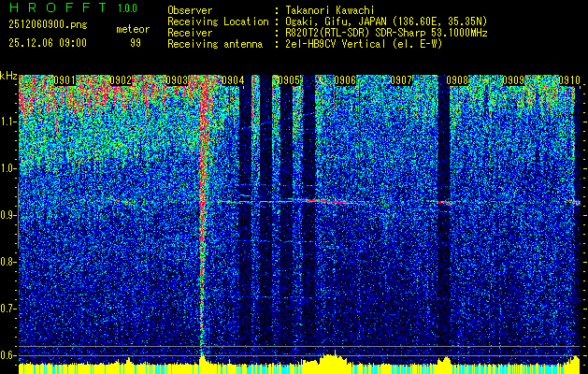Click the 0905 time marker
The height and width of the screenshot is (374, 588).
point(289,80)
